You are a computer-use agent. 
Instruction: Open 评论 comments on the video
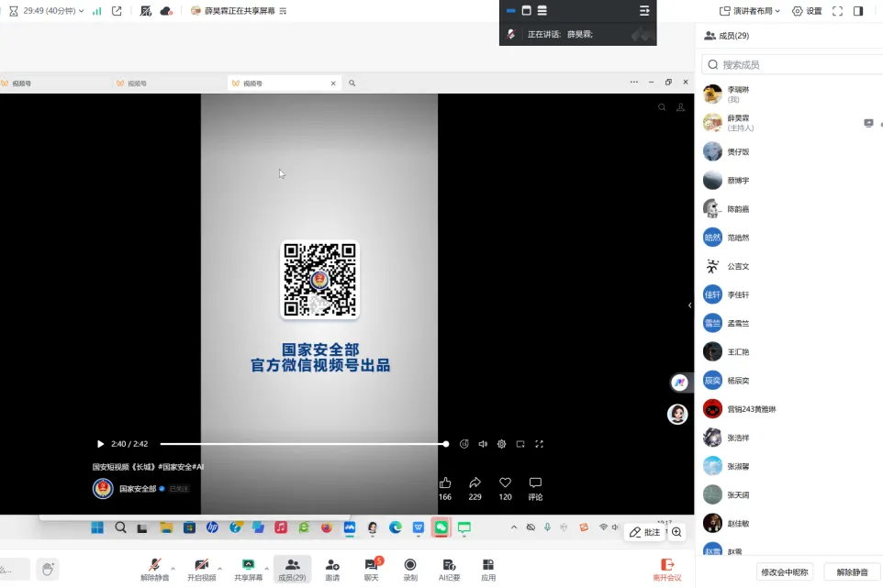535,488
